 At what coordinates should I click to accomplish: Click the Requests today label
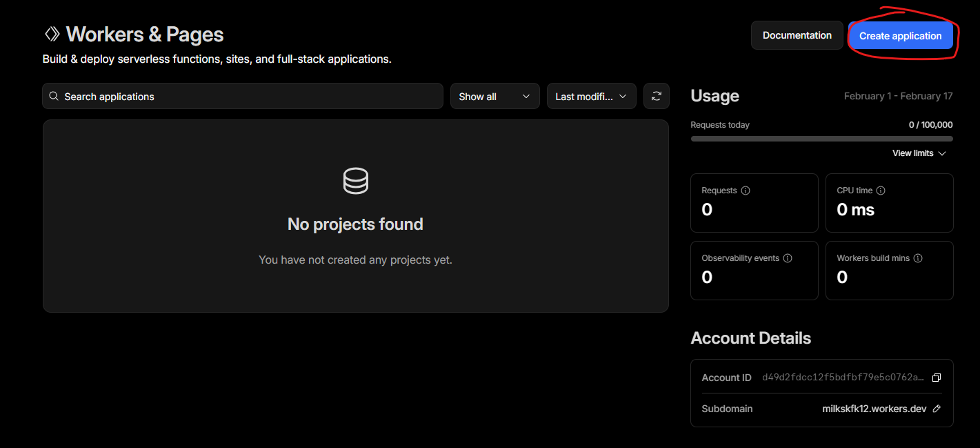(720, 125)
